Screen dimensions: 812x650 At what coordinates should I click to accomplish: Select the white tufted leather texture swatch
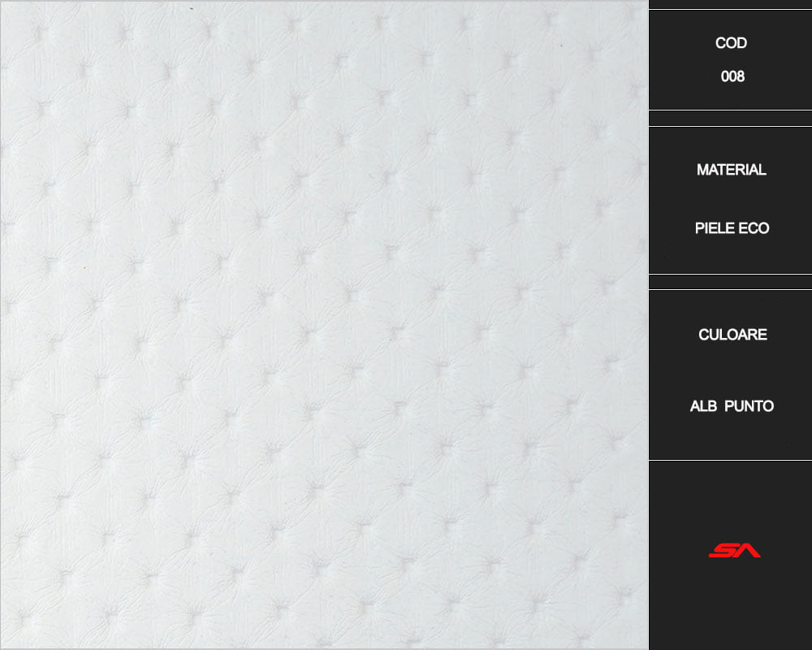pyautogui.click(x=324, y=325)
